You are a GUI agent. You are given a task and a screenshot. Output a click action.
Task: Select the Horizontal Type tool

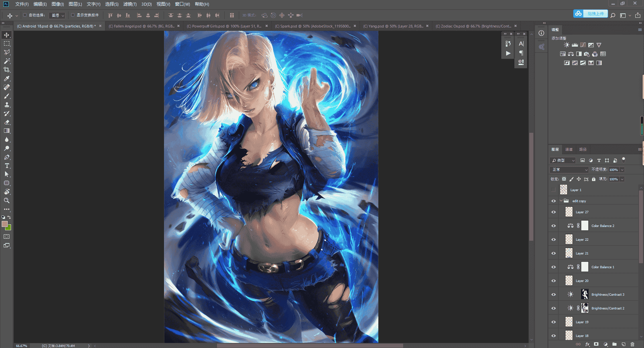coord(7,166)
